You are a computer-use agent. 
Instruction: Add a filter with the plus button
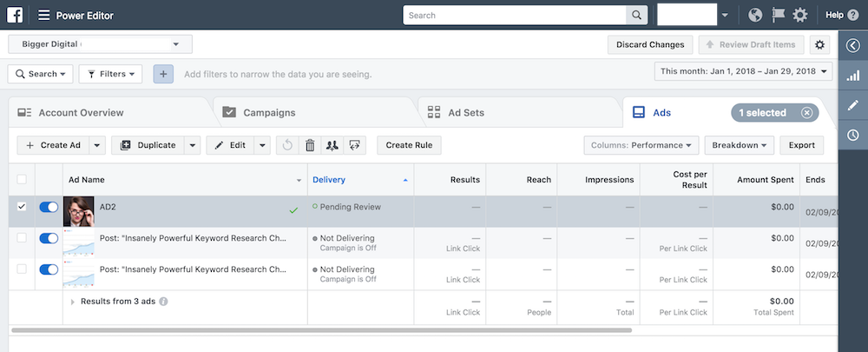pos(163,74)
